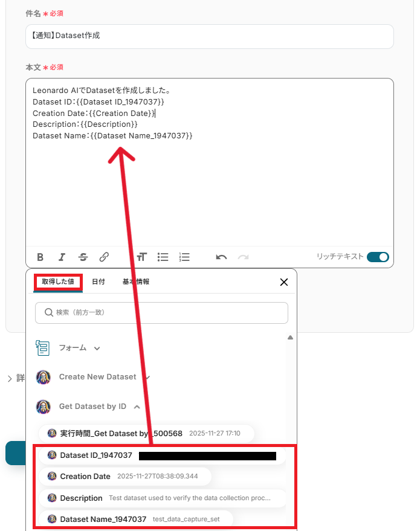Open the text size tool
Viewport: 420px width, 531px height.
(x=142, y=257)
